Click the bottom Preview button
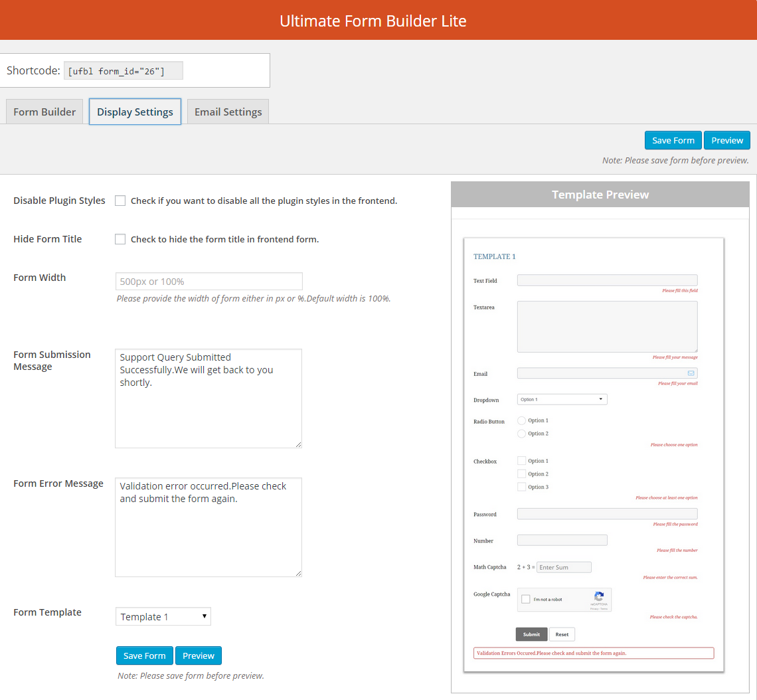757x700 pixels. 199,656
